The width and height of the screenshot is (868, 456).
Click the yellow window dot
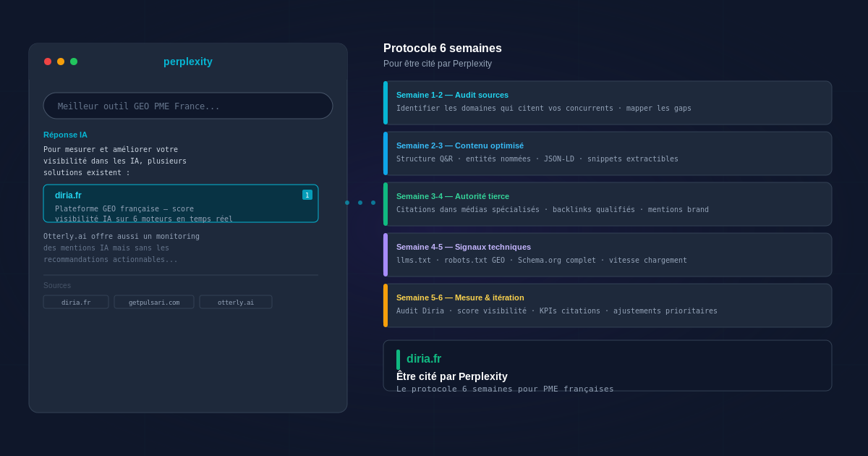(x=61, y=62)
